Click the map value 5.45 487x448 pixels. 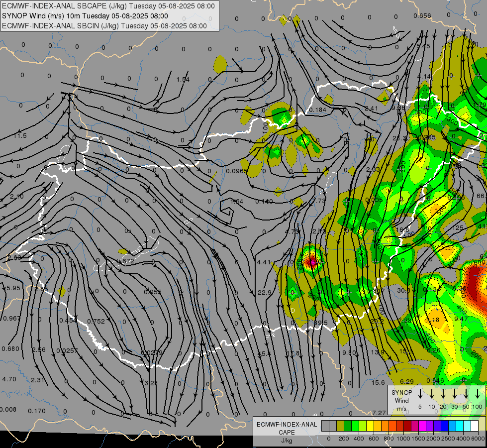point(424,46)
